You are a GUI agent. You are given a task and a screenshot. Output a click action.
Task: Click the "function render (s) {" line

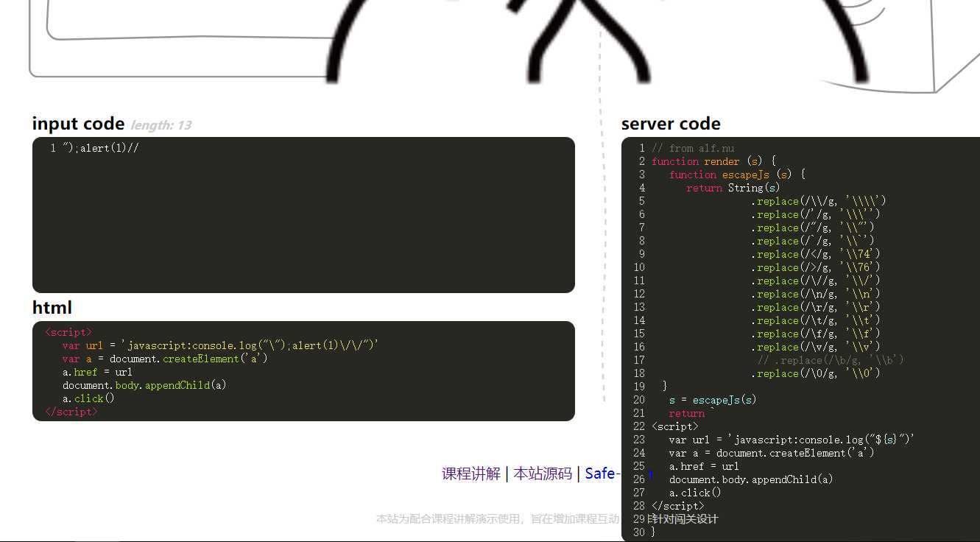713,161
